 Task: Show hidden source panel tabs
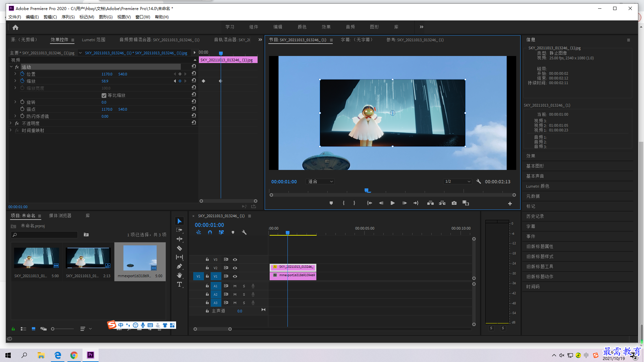point(260,40)
